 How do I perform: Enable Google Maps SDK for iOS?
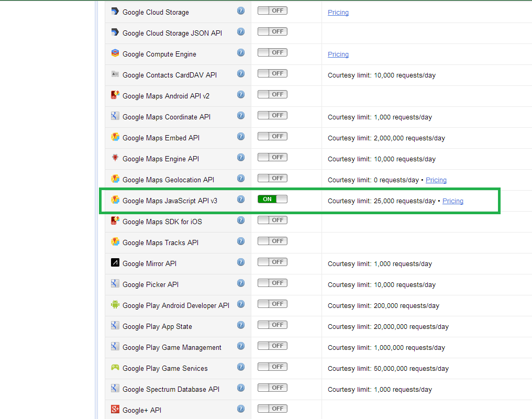[x=272, y=220]
